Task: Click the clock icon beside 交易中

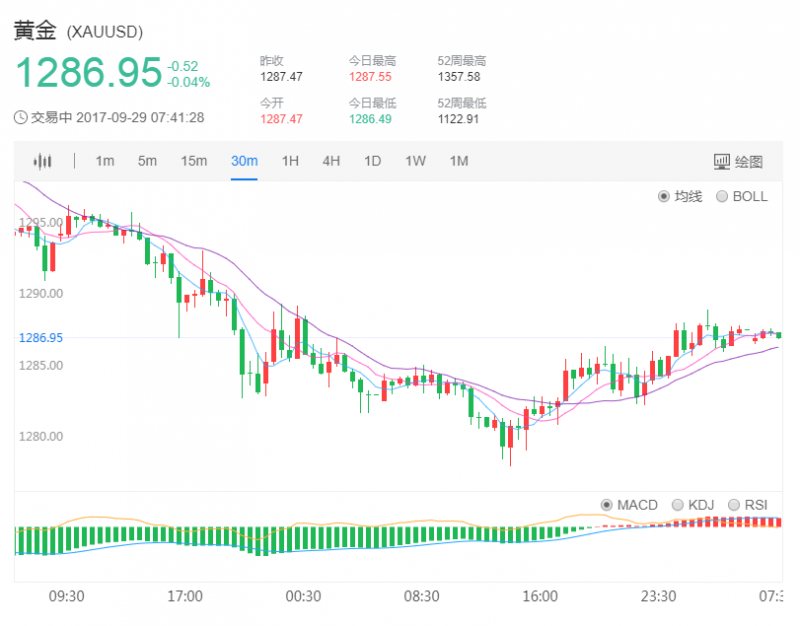Action: [20, 117]
